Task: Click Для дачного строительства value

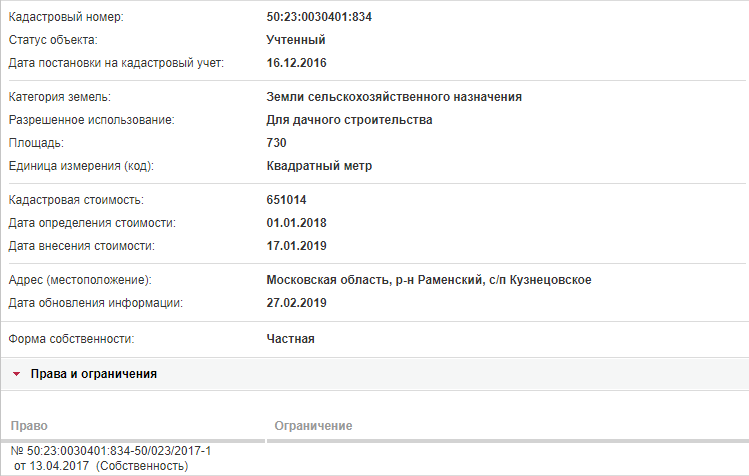Action: [349, 120]
